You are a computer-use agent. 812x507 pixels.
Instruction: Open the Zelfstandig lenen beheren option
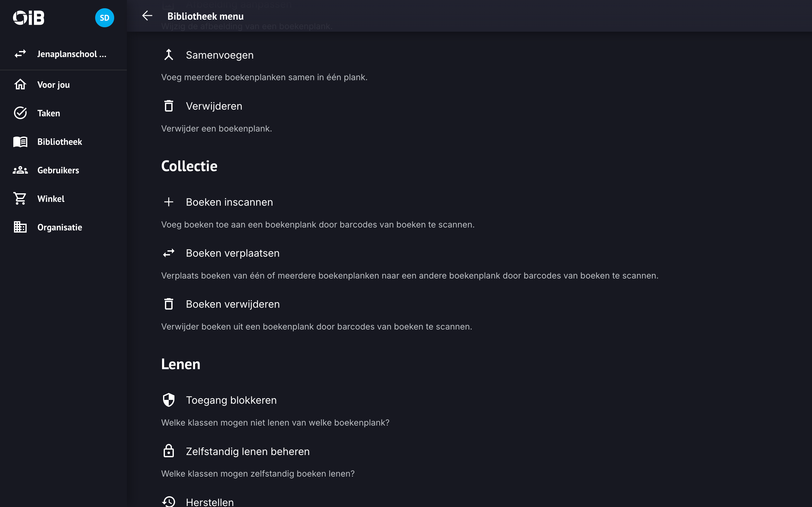click(x=248, y=451)
